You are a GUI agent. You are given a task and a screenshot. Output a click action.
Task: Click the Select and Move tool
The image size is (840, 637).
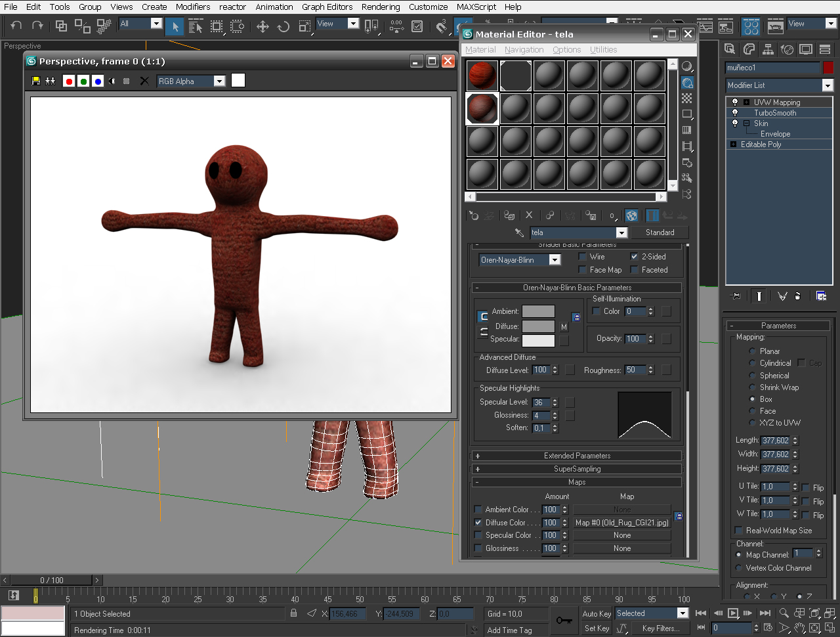[x=262, y=26]
